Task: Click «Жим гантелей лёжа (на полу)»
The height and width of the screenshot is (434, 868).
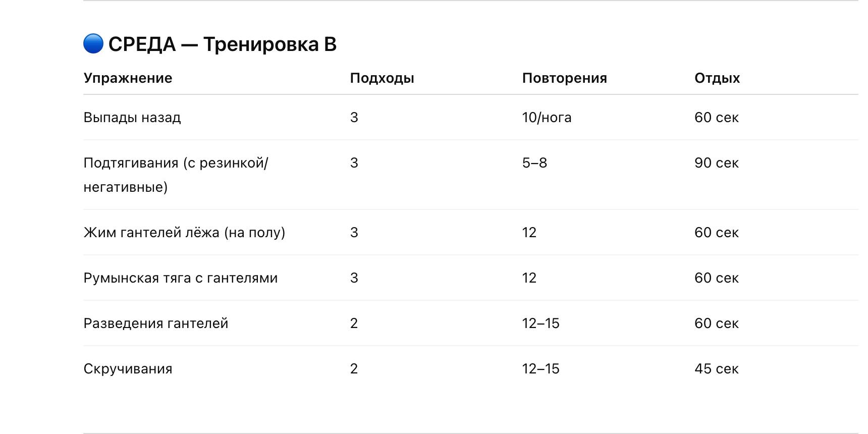Action: click(x=184, y=233)
